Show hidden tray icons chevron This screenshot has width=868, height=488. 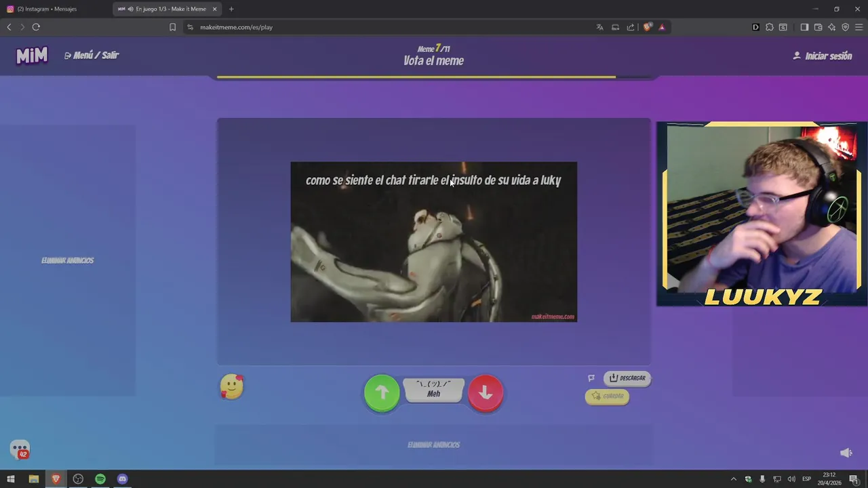[x=733, y=479]
